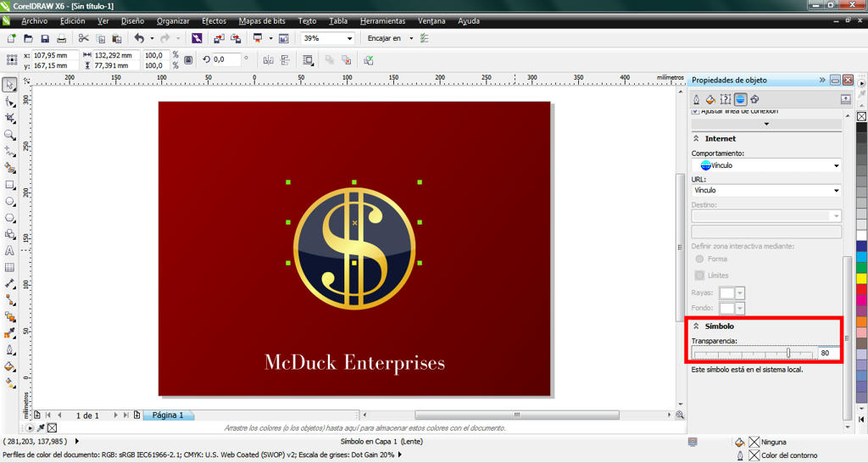Image resolution: width=868 pixels, height=463 pixels.
Task: Select the Eyedropper tool
Action: 9,333
